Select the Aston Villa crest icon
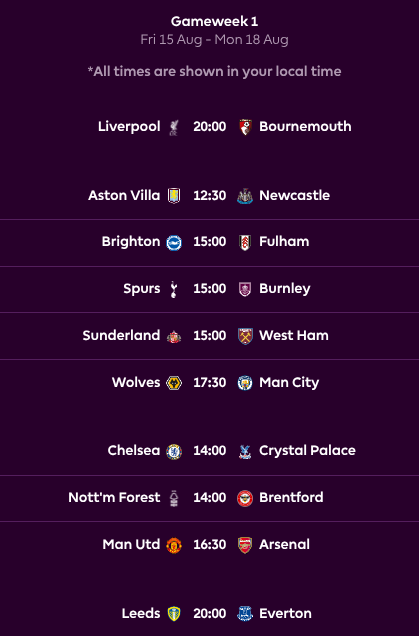 [174, 196]
